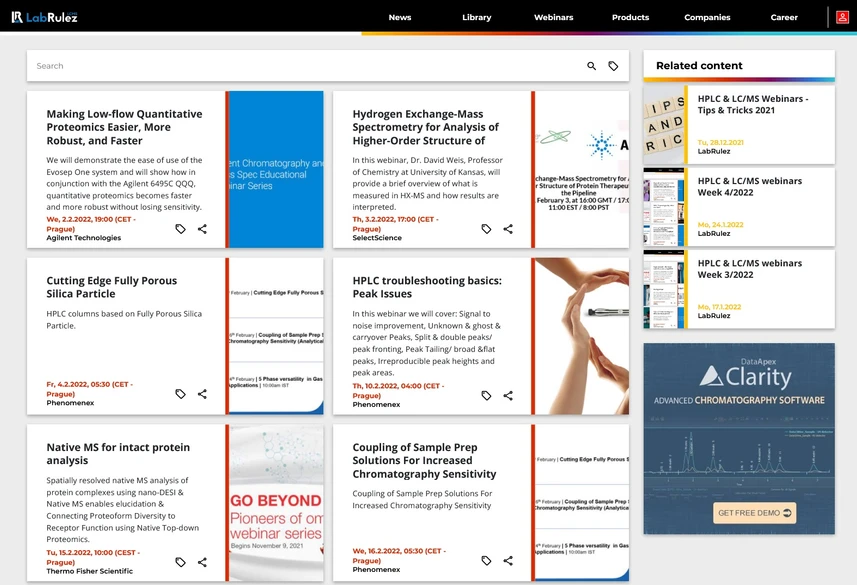Image resolution: width=857 pixels, height=585 pixels.
Task: Click the blue Agilent Educational Series thumbnail
Action: 276,169
